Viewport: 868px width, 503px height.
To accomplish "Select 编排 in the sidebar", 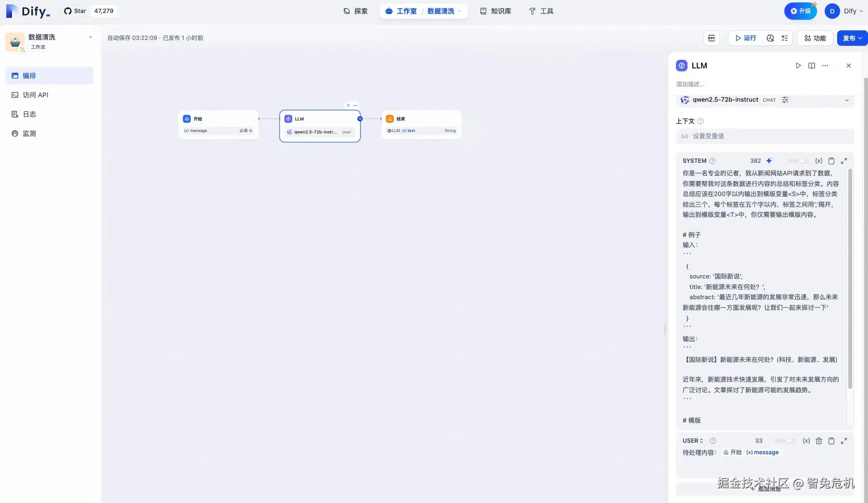I will 49,76.
